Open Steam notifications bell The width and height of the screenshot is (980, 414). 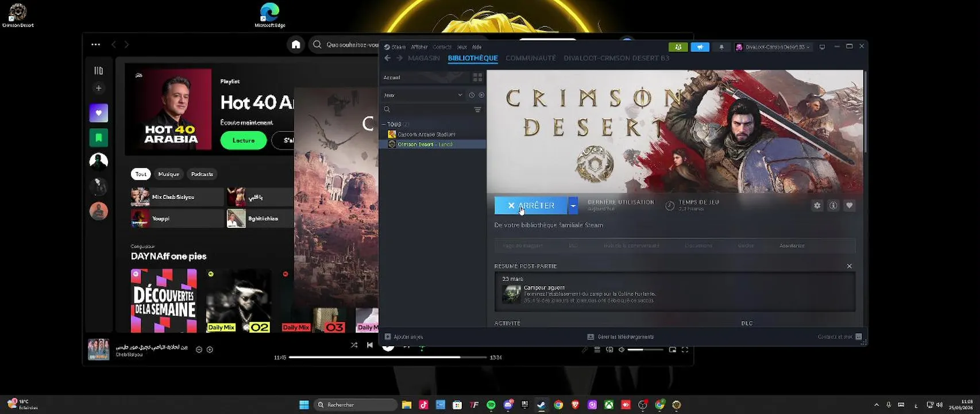click(722, 47)
